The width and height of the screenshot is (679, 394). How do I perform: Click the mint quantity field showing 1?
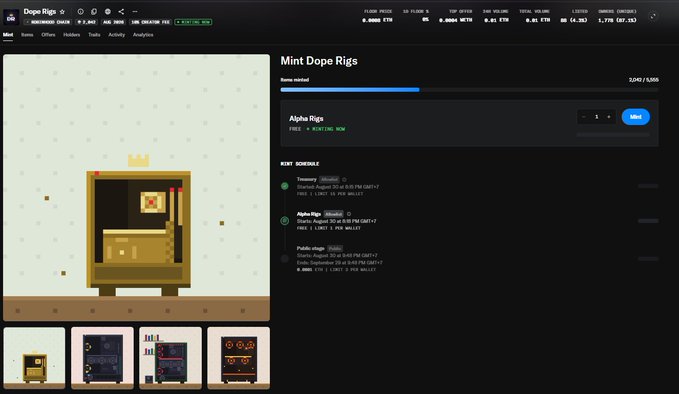(x=596, y=117)
